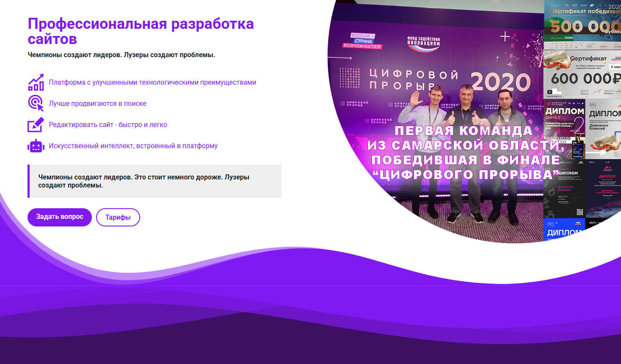Open the 'Тарифы' button

pyautogui.click(x=118, y=217)
